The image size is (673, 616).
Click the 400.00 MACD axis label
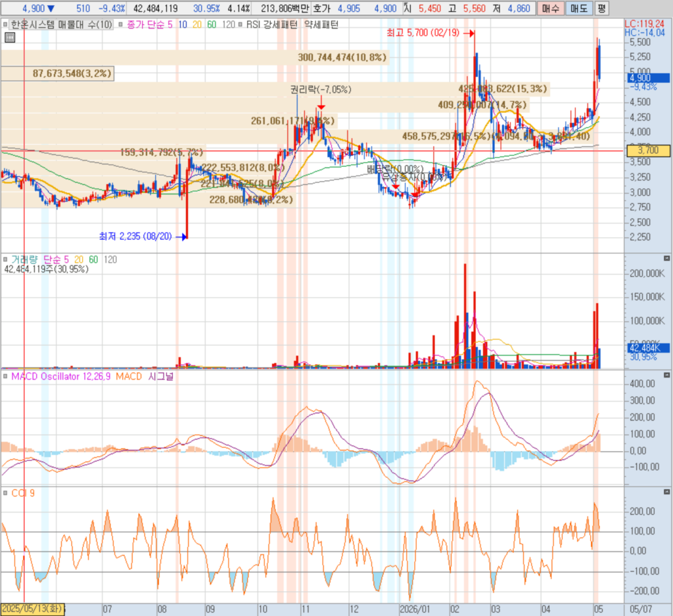coord(643,384)
